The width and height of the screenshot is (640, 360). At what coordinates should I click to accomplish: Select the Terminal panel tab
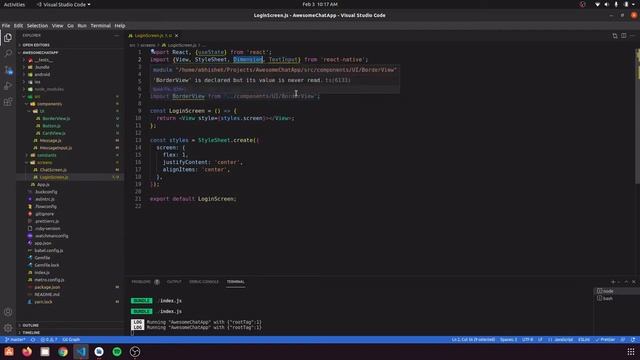[236, 282]
